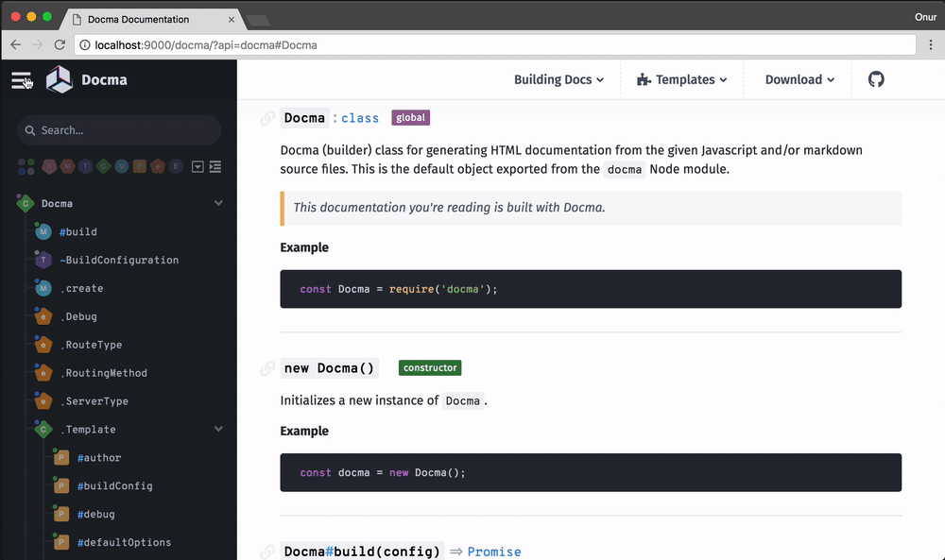Open a new browser tab
The image size is (945, 560).
(x=259, y=21)
